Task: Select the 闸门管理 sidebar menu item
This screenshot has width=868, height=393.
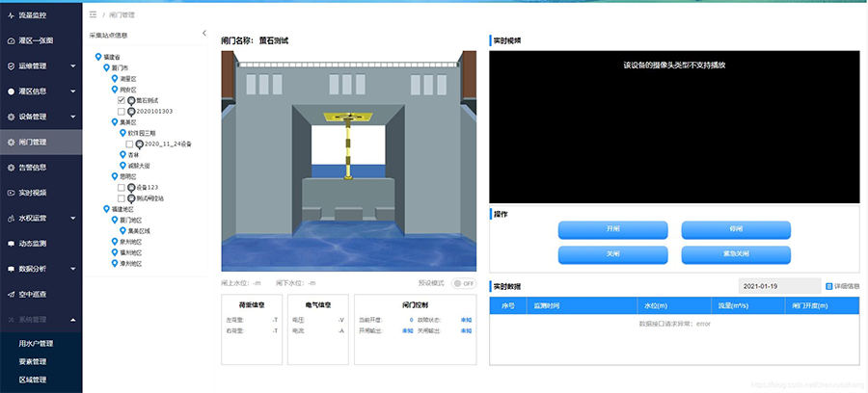Action: [x=41, y=142]
